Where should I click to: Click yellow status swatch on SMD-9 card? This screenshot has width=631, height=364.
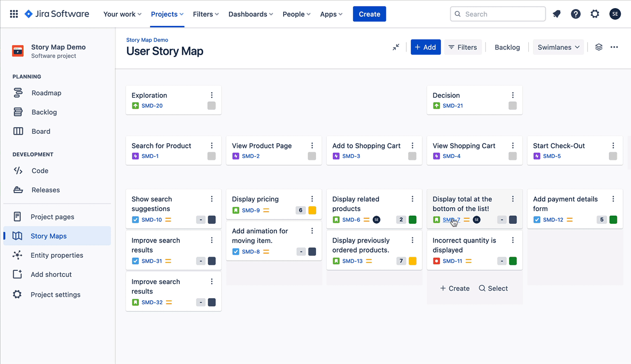coord(312,211)
